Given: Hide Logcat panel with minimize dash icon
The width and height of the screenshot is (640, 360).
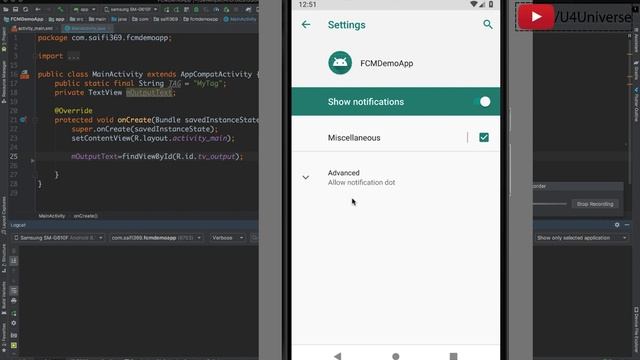Looking at the screenshot, I should (627, 225).
